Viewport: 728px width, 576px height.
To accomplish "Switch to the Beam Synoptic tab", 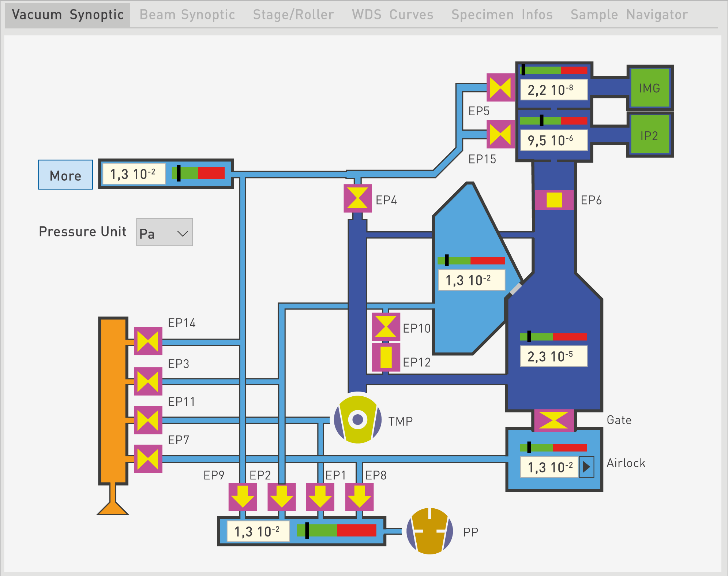I will click(187, 15).
